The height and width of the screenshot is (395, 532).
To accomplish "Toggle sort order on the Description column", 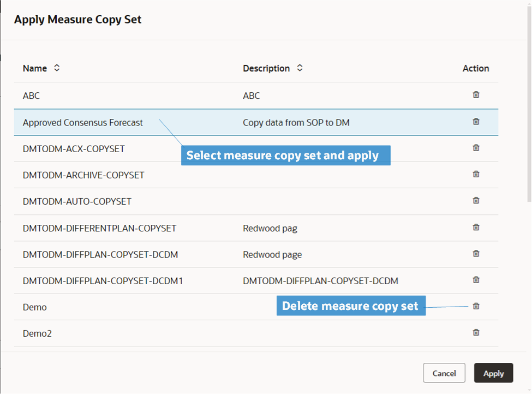I will point(300,68).
